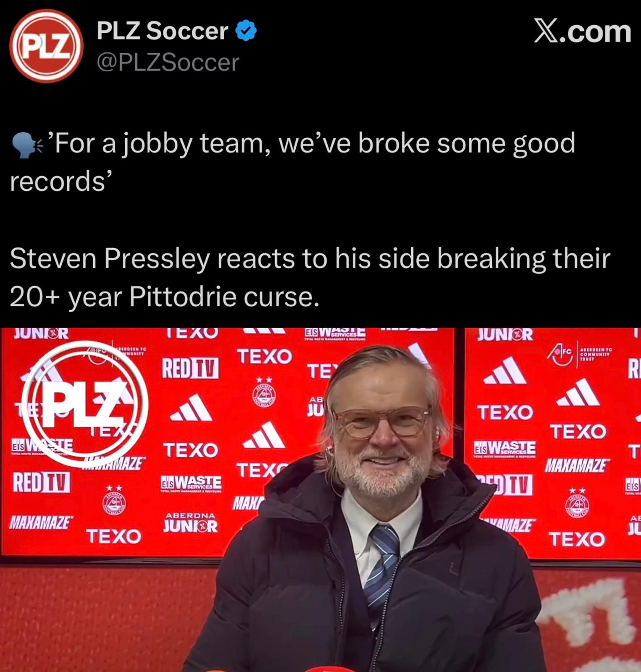641x672 pixels.
Task: Open the @PLZSoccer handle link
Action: coord(168,63)
